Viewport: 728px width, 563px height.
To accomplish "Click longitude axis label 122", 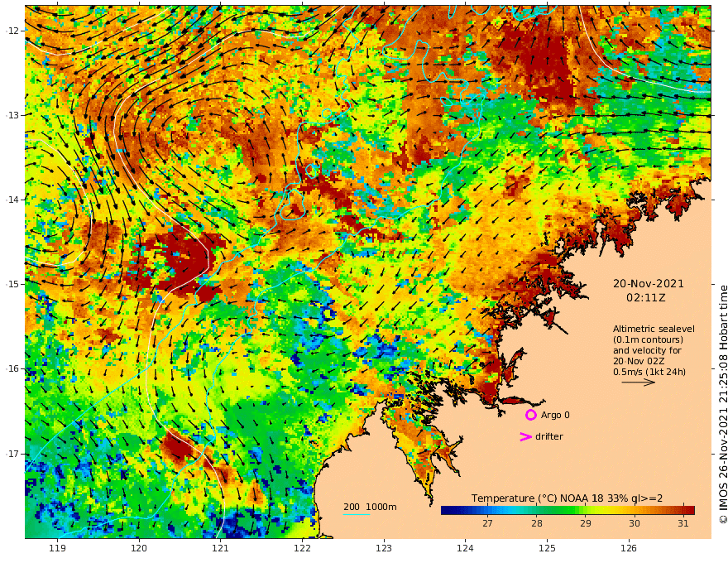I will (x=302, y=548).
